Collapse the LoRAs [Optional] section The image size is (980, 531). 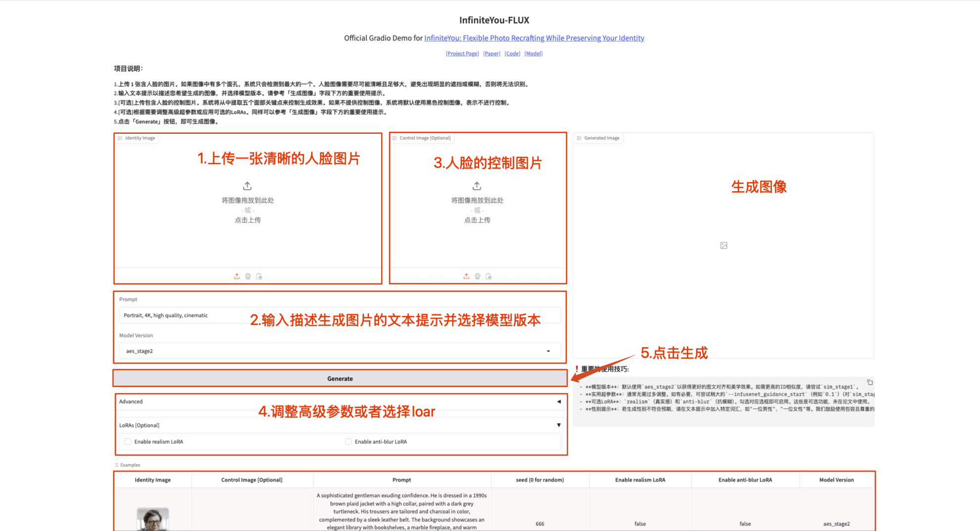click(x=559, y=425)
